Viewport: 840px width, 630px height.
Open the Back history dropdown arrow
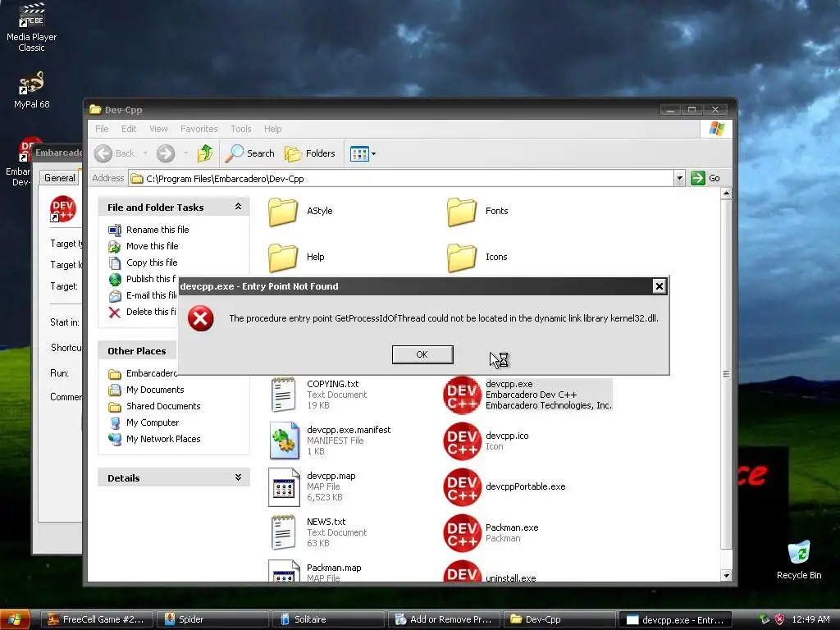click(144, 153)
